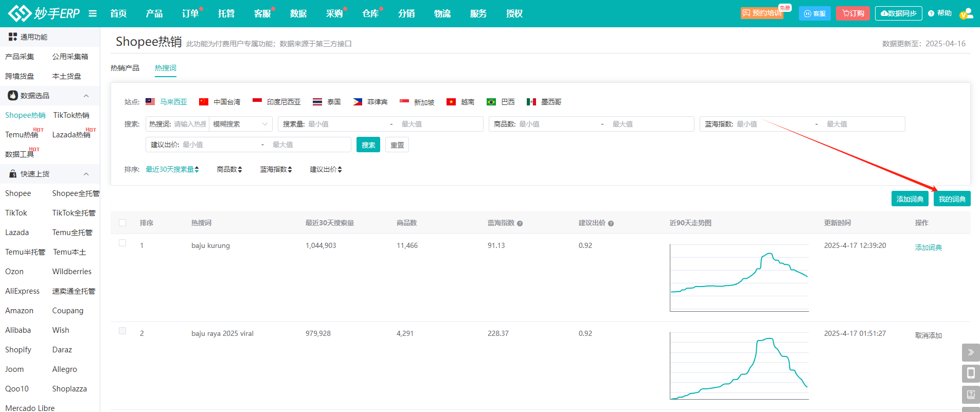
Task: Click the 妙手ERP logo
Action: (x=44, y=13)
